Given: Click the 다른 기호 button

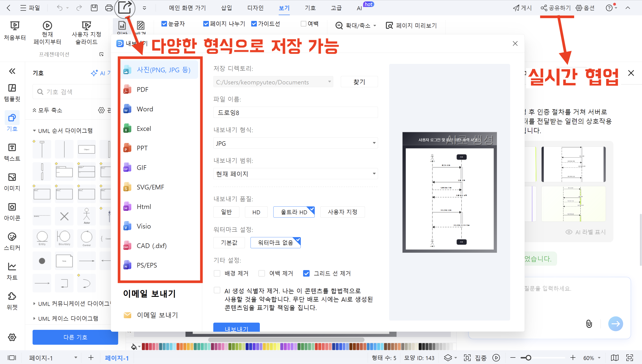Looking at the screenshot, I should point(75,337).
